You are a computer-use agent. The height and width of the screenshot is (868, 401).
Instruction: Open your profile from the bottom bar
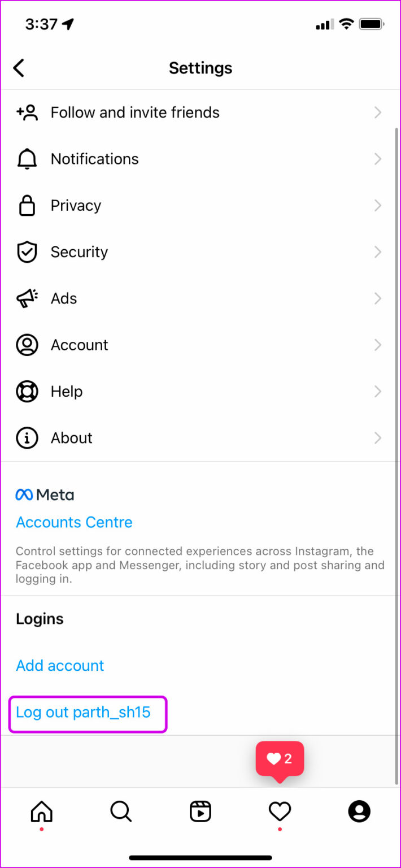[x=359, y=811]
